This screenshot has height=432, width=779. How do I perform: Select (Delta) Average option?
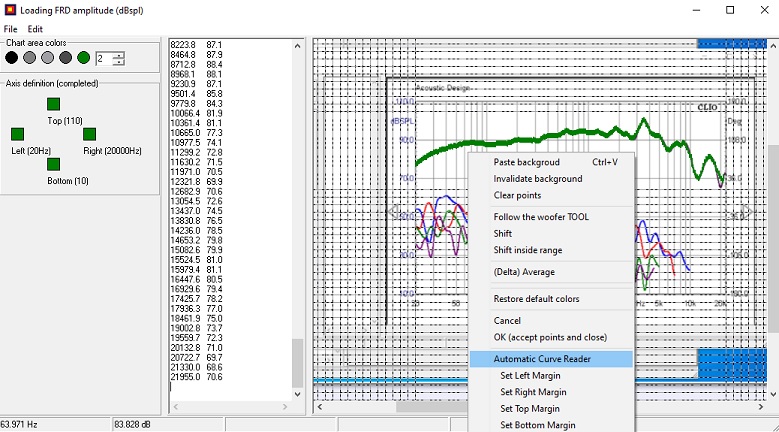coord(551,272)
